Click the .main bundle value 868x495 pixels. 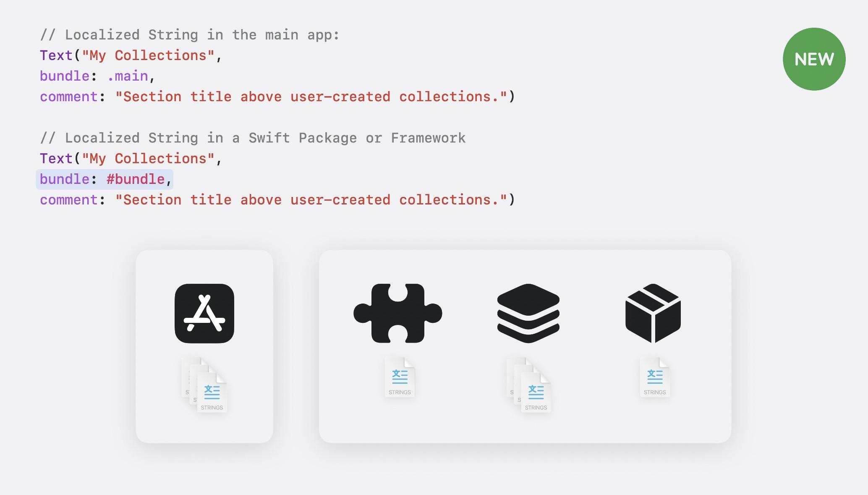128,76
